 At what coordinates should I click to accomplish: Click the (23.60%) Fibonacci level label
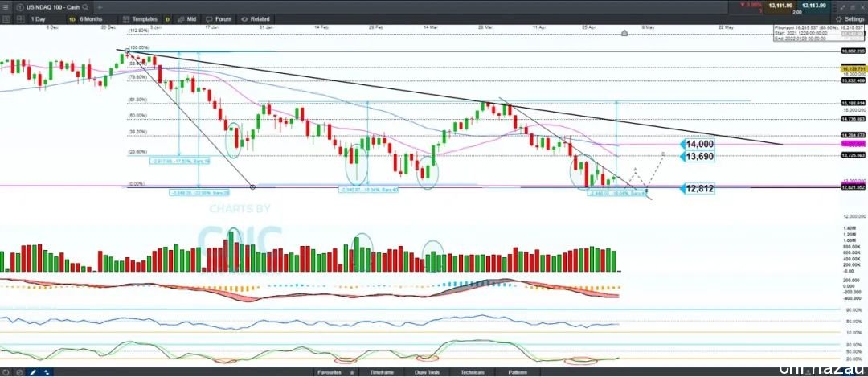[138, 151]
